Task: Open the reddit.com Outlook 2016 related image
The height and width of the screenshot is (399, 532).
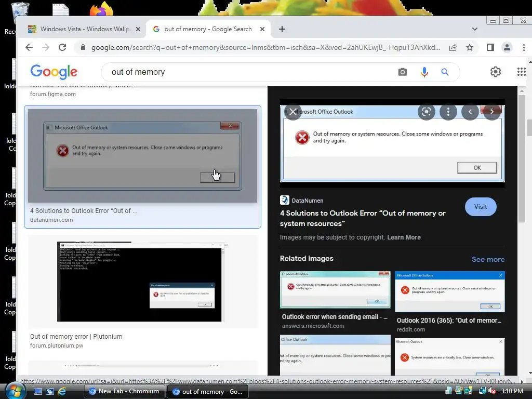Action: click(x=450, y=291)
